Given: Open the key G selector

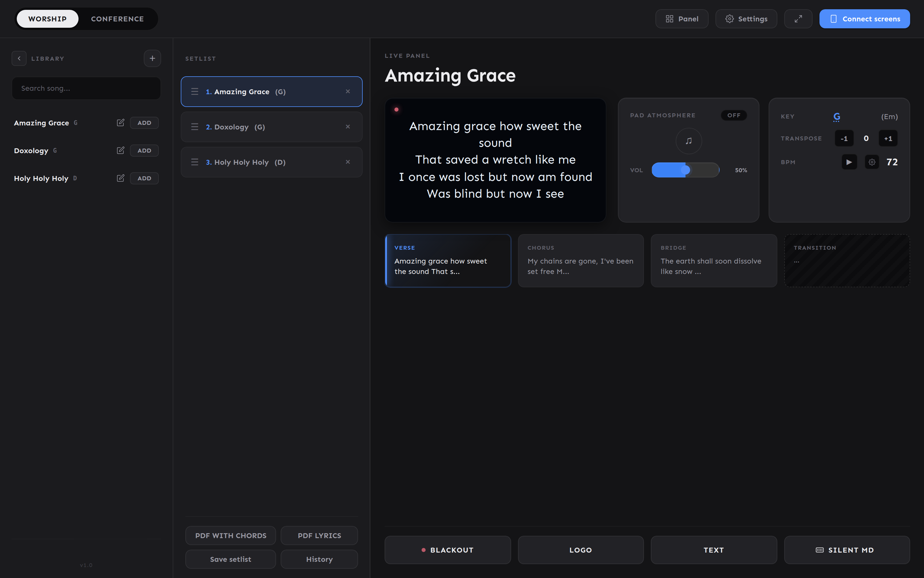Looking at the screenshot, I should click(837, 116).
